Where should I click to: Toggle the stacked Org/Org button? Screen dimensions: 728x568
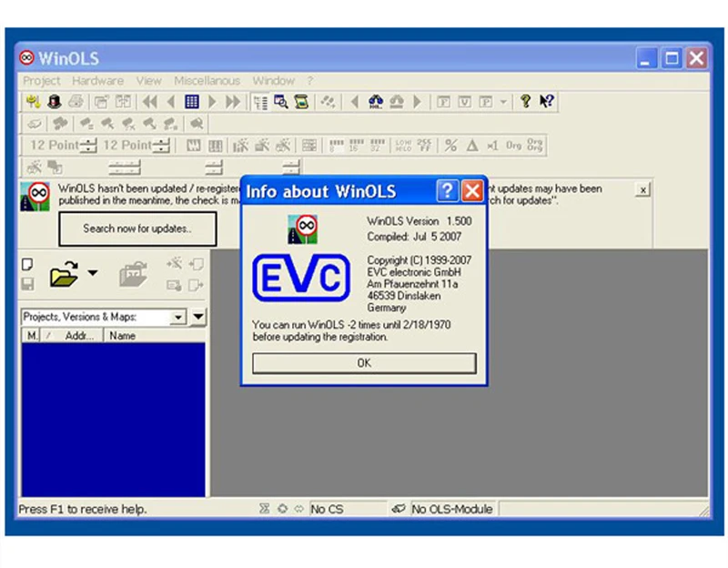[534, 146]
